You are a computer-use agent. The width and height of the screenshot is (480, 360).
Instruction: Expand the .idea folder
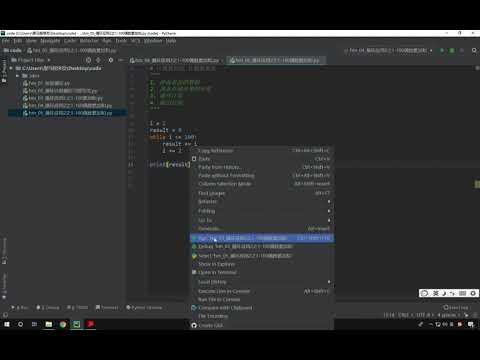click(17, 76)
